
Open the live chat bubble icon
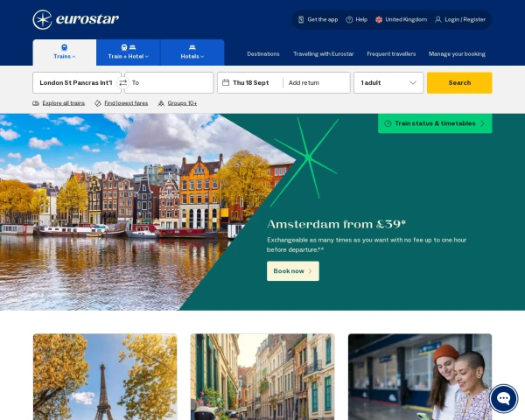[503, 398]
